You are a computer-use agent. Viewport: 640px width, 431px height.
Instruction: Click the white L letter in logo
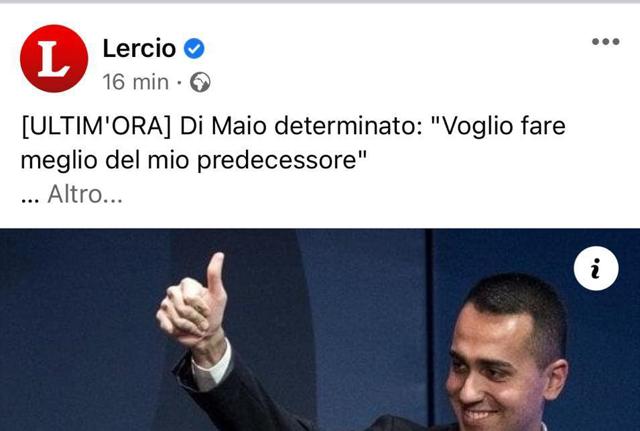point(53,59)
